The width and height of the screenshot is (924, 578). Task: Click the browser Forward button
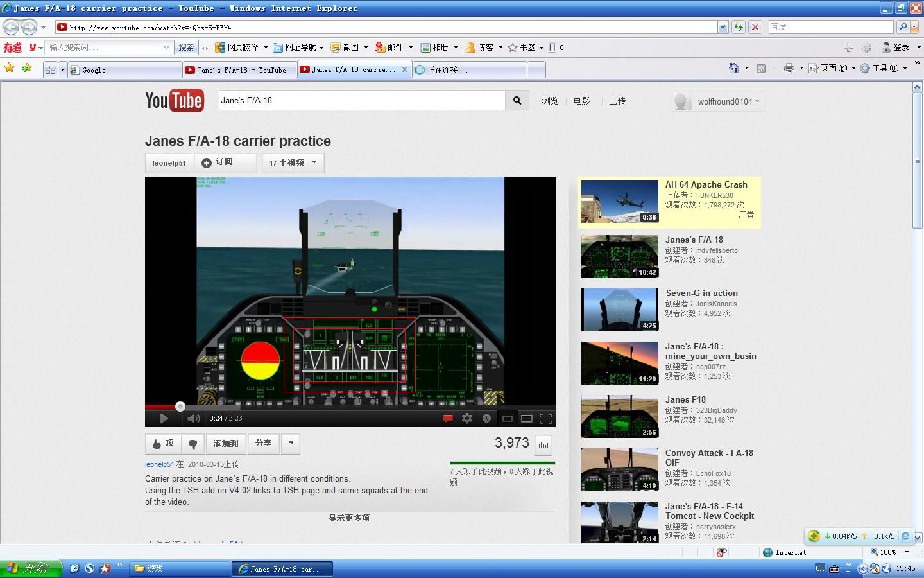tap(30, 27)
